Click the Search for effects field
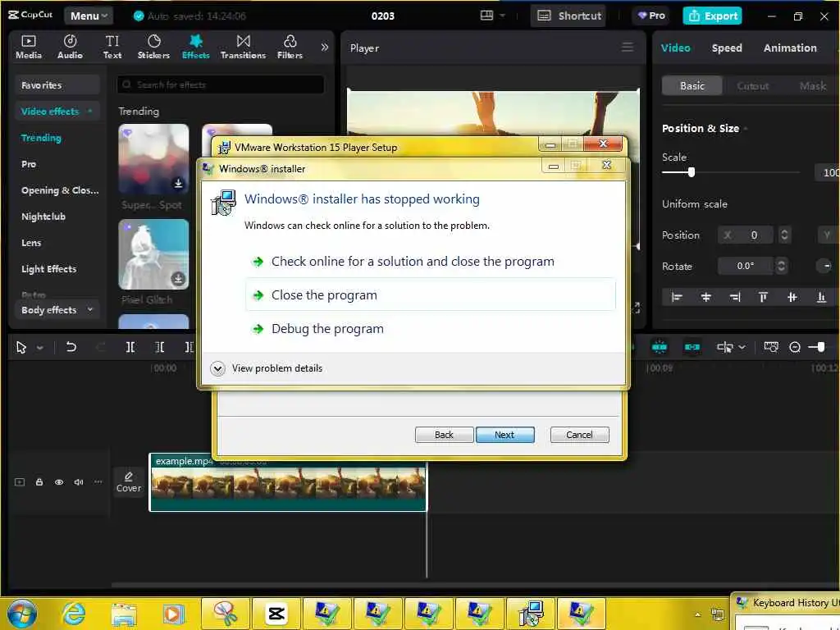This screenshot has height=630, width=840. coord(220,84)
